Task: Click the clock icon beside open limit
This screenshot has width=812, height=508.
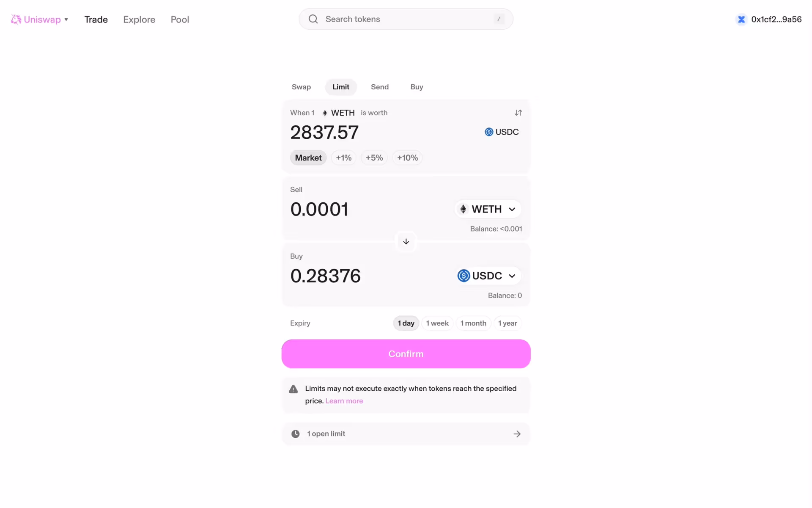Action: click(x=296, y=434)
